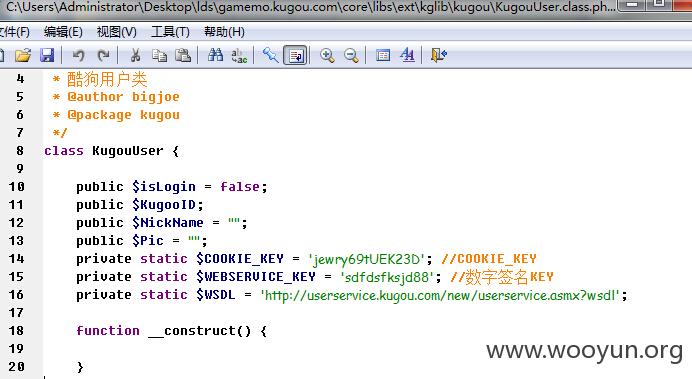Image resolution: width=692 pixels, height=379 pixels.
Task: Open the 视图(V) menu
Action: tap(117, 32)
